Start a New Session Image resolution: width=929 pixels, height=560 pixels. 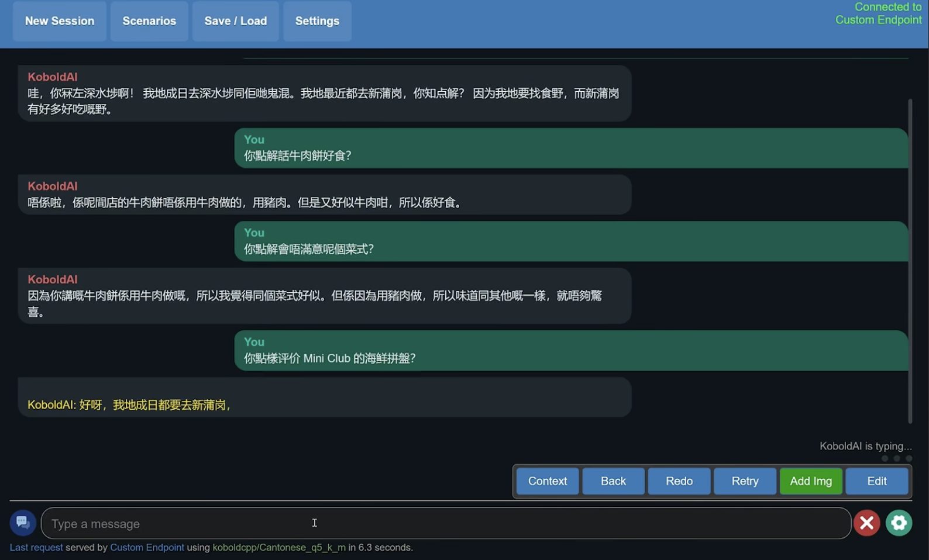[60, 21]
